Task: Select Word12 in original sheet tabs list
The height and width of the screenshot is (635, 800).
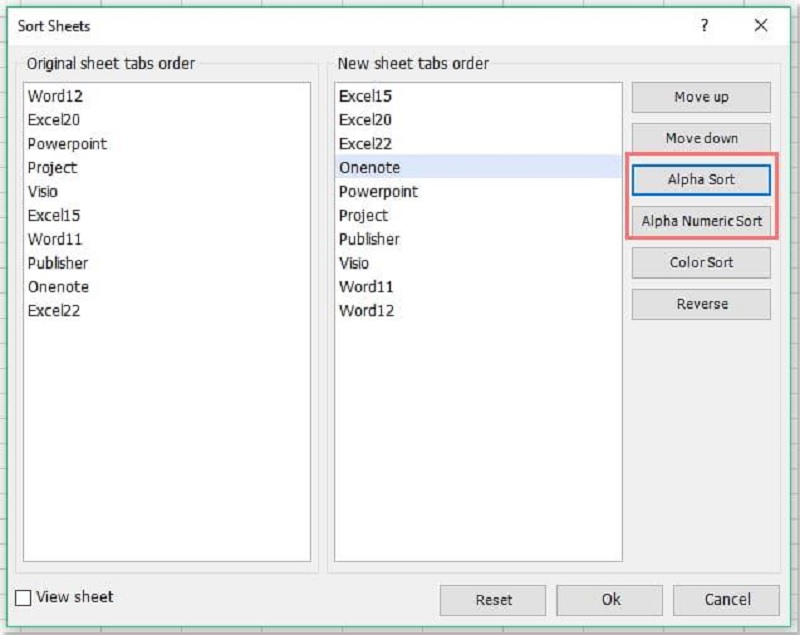Action: pos(55,96)
